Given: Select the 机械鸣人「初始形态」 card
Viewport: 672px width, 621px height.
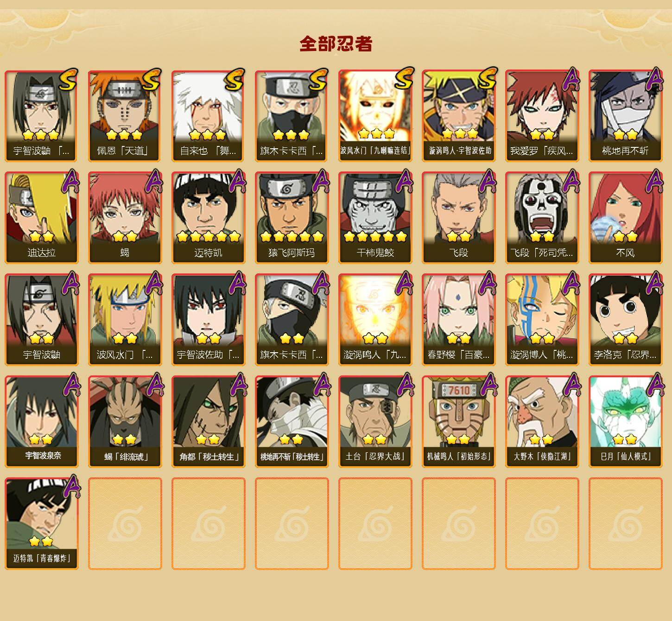Looking at the screenshot, I should pyautogui.click(x=459, y=422).
